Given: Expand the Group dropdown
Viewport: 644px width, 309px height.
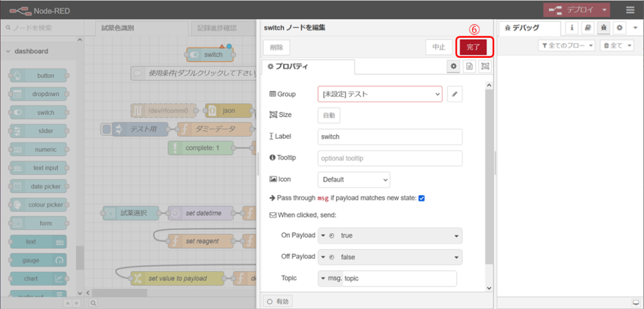Looking at the screenshot, I should point(380,94).
